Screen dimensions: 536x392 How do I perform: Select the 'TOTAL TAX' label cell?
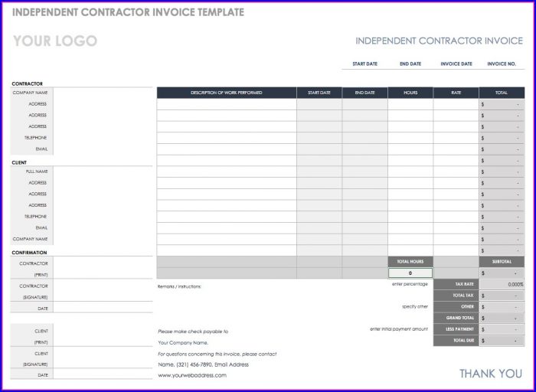pyautogui.click(x=456, y=296)
